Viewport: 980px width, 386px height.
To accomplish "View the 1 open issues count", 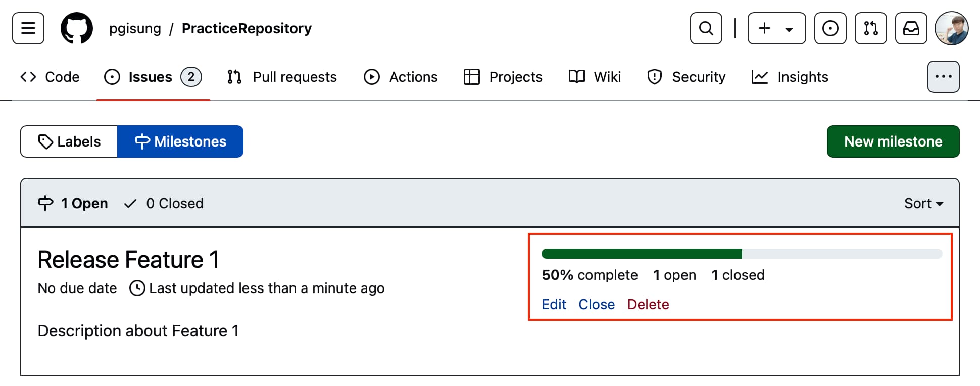I will click(674, 275).
